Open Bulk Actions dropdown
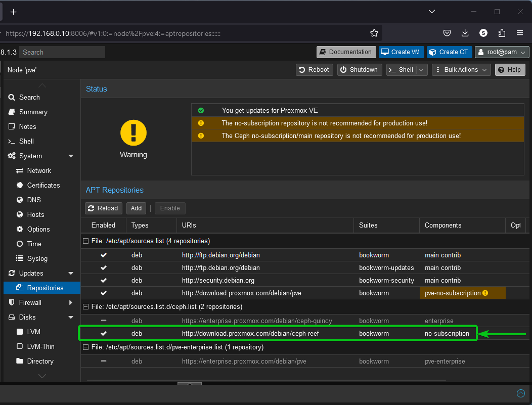 (461, 70)
